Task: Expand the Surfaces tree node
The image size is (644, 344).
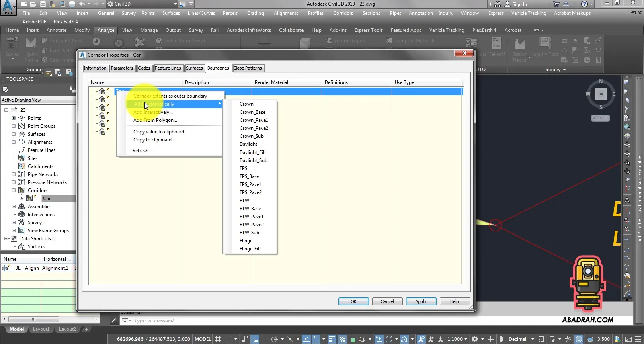Action: pos(14,134)
